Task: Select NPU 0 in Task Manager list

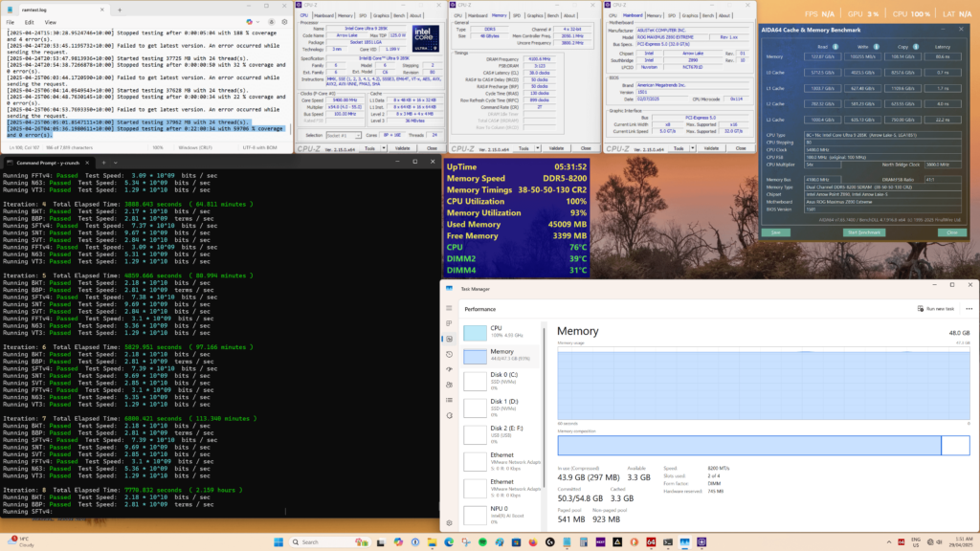Action: (501, 515)
